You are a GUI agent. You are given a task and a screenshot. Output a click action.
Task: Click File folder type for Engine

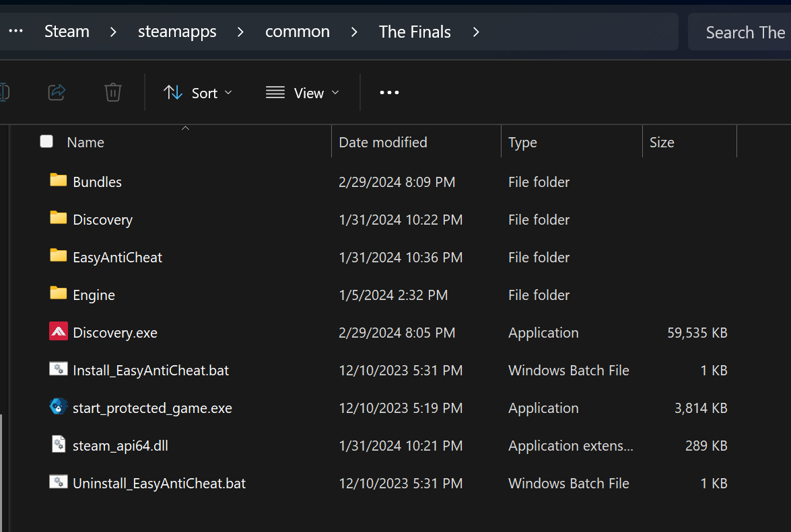point(539,295)
